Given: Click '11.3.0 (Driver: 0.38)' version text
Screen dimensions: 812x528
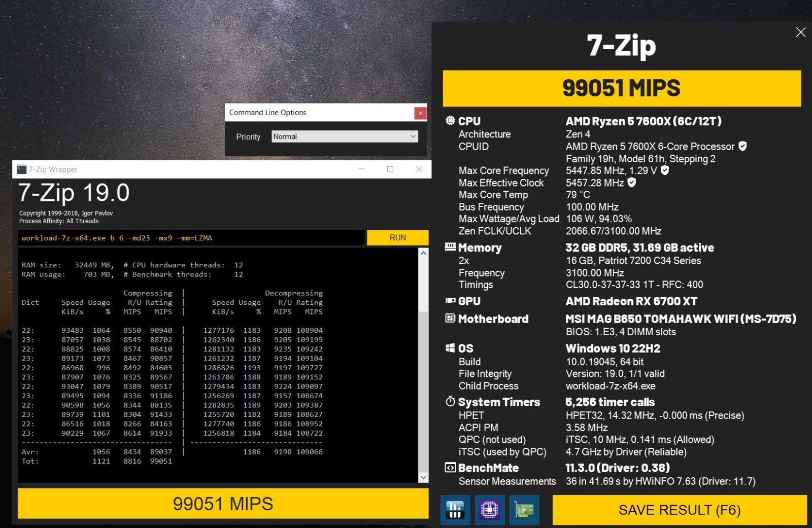Looking at the screenshot, I should coord(618,468).
